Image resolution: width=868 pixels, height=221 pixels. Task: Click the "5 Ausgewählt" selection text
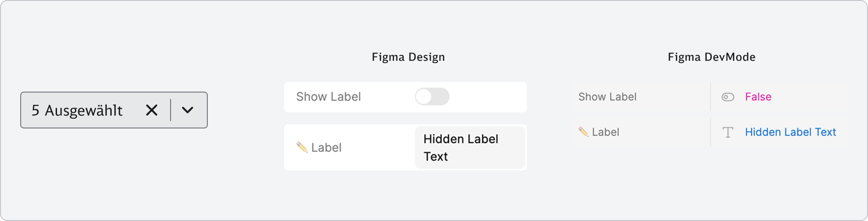(77, 110)
